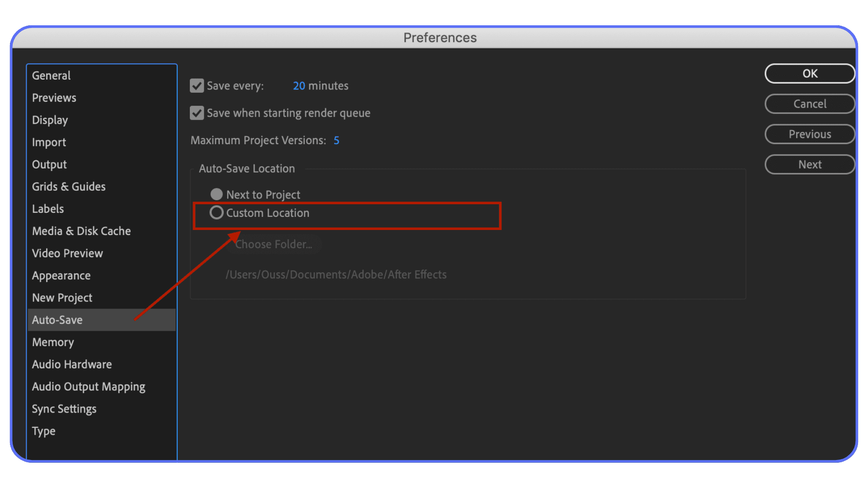Choose Next to Project auto-save location
This screenshot has width=868, height=488.
tap(217, 194)
